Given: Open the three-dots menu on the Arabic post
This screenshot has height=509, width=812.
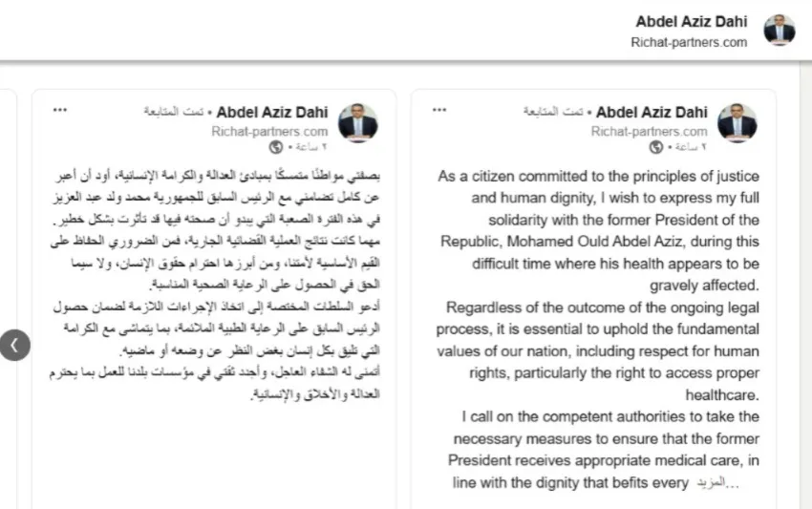Looking at the screenshot, I should [x=60, y=111].
